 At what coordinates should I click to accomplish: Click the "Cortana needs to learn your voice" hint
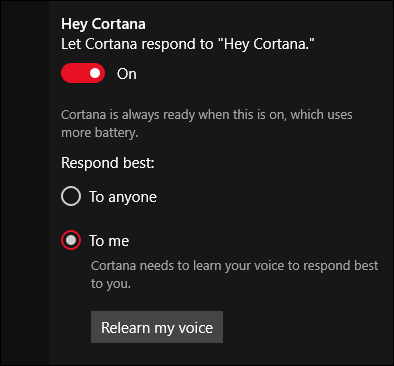point(234,275)
